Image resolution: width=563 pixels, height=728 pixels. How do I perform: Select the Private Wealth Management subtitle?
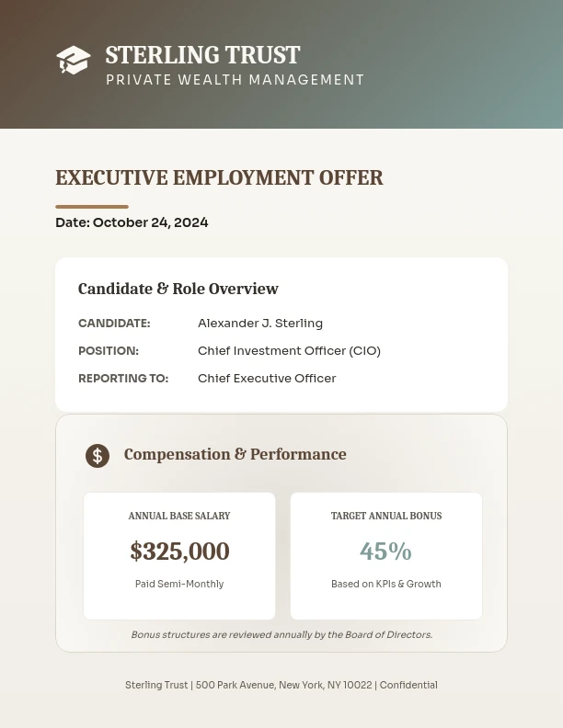pos(235,80)
